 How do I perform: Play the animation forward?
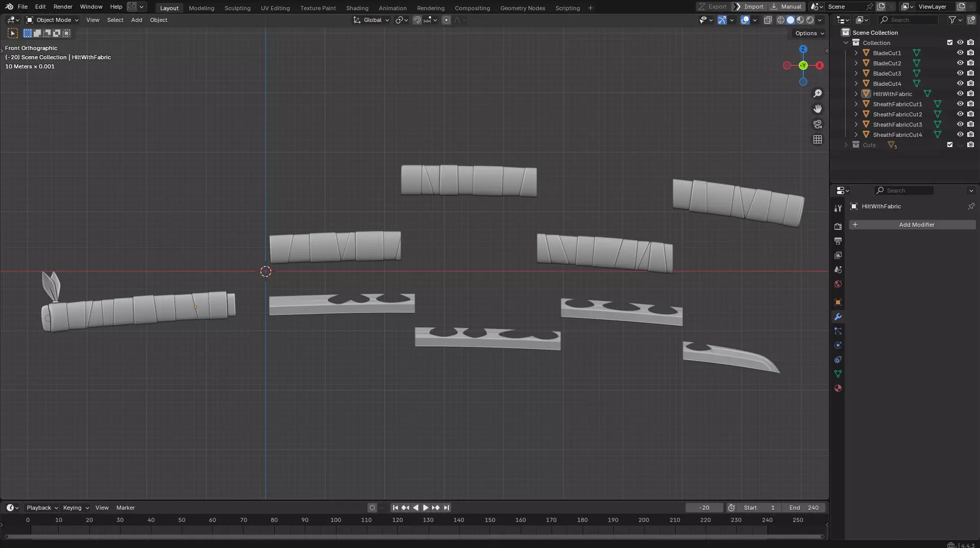[425, 508]
